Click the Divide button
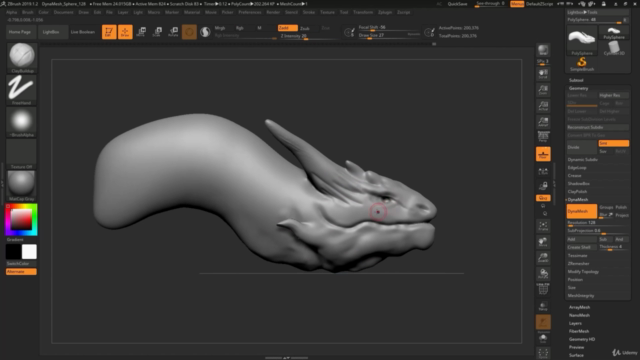 tap(582, 147)
